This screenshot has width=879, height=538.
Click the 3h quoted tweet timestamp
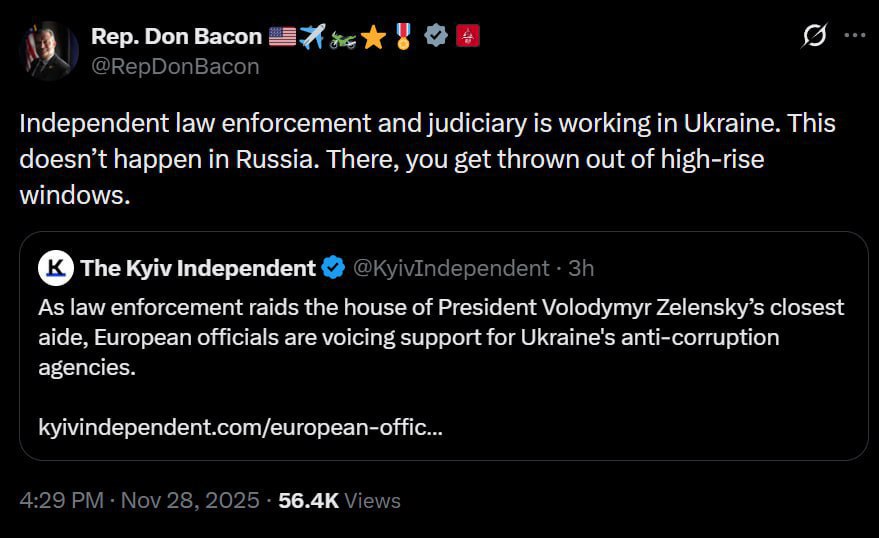pyautogui.click(x=581, y=268)
